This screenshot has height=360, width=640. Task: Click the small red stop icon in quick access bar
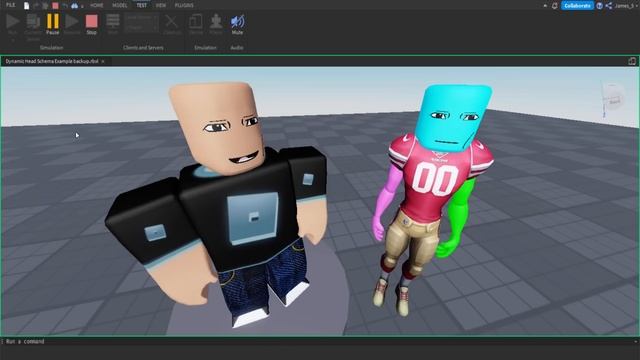tap(55, 6)
